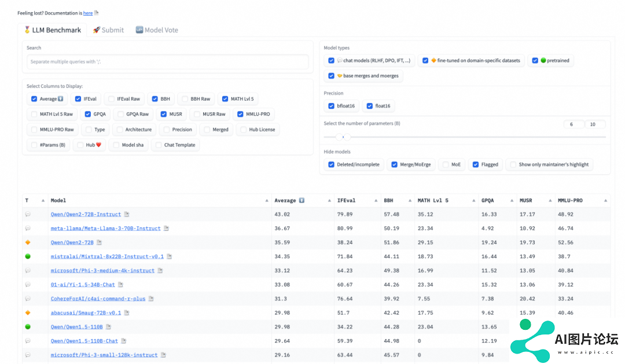Uncheck the Average column checkbox
Viewport: 625px width, 364px height.
(x=34, y=99)
